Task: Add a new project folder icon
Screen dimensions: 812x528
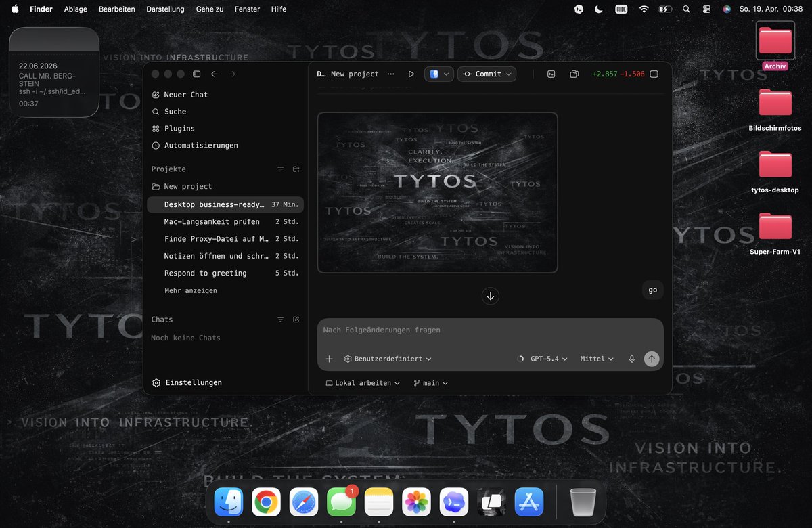Action: coord(296,169)
